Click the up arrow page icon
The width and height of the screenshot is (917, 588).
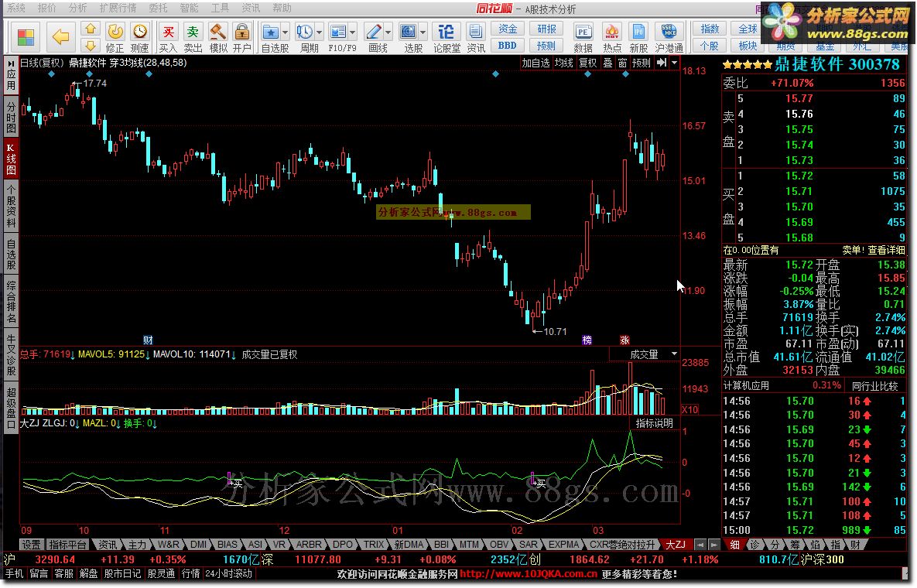(x=90, y=29)
